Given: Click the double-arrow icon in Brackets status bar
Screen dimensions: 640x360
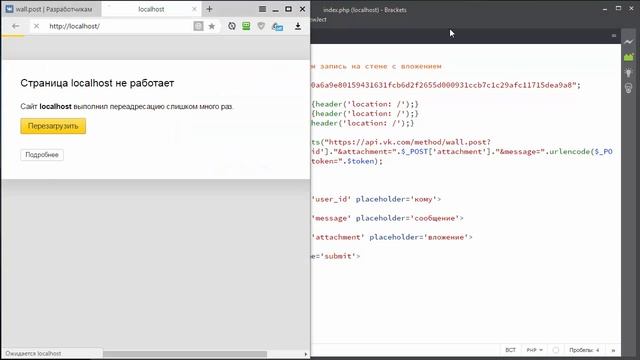Looking at the screenshot, I should coord(613,351).
